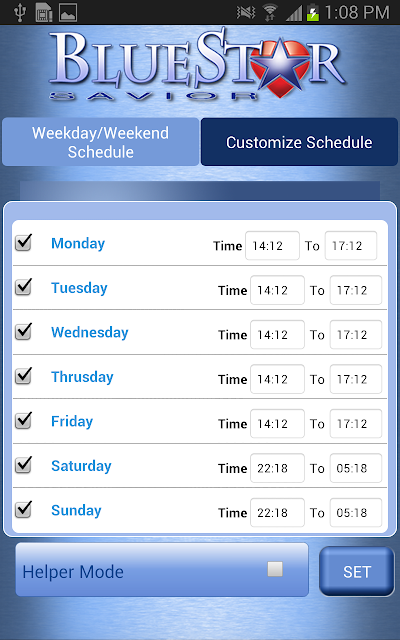Uncheck the Saturday checkbox

[x=23, y=464]
